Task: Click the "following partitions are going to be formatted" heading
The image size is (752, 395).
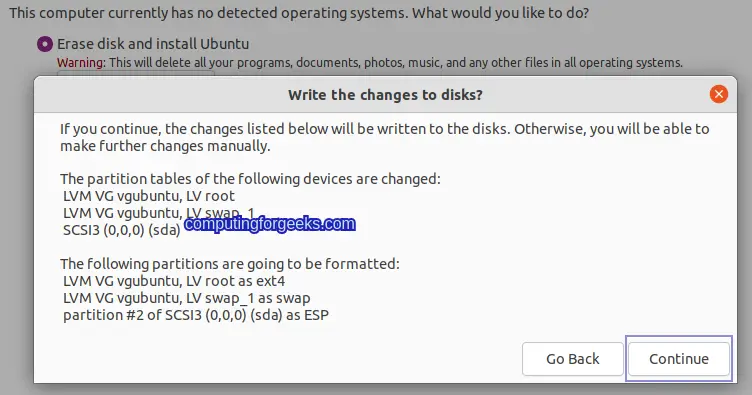Action: (x=230, y=264)
